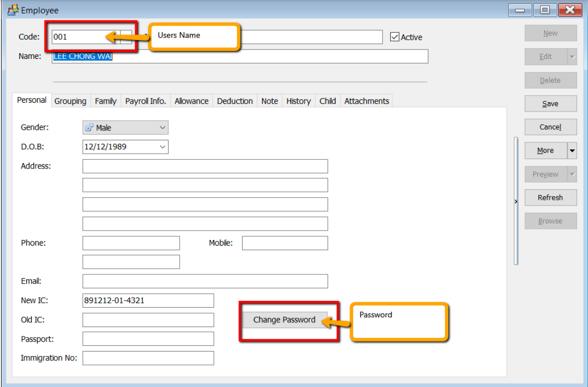
Task: Click the Mobile number field
Action: [x=285, y=243]
